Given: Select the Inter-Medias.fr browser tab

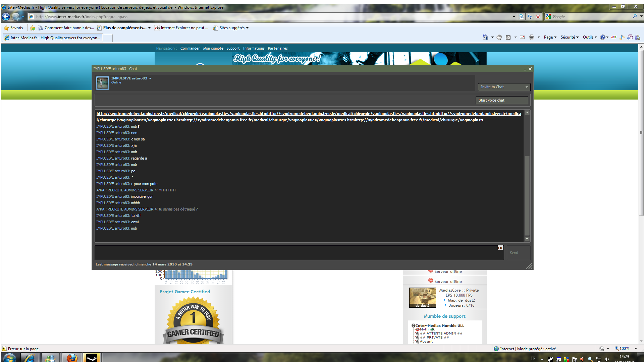Looking at the screenshot, I should click(x=52, y=38).
